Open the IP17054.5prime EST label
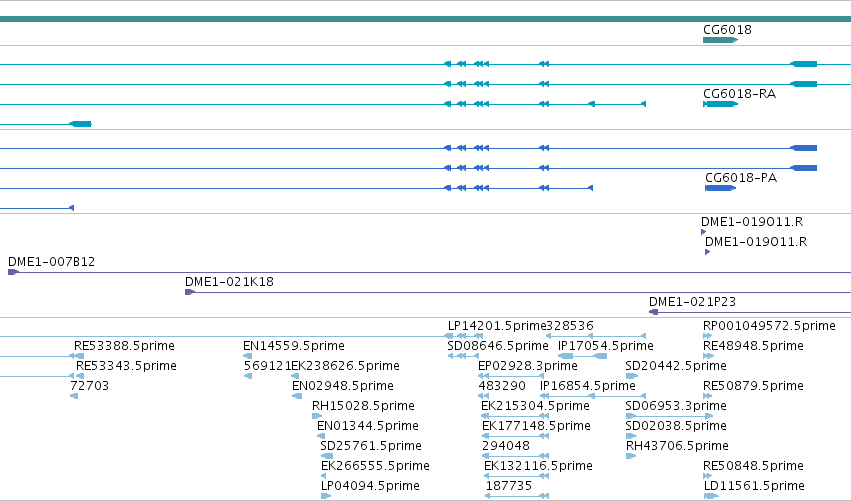The image size is (851, 501). click(606, 346)
